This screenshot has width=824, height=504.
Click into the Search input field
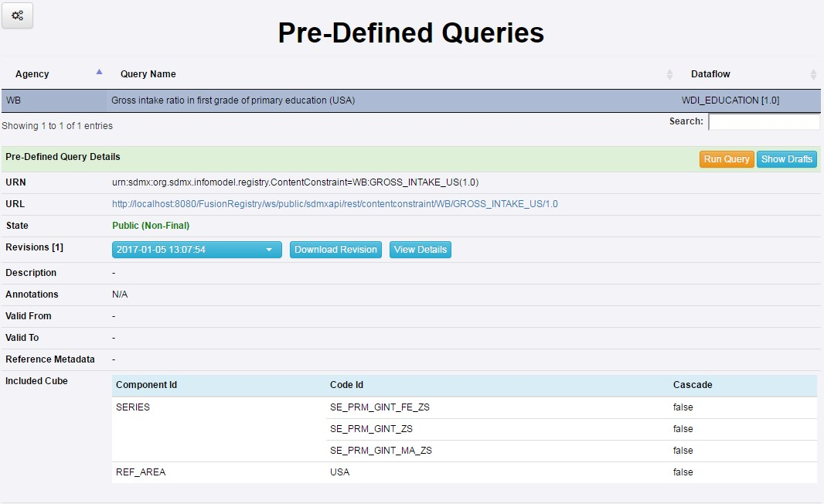click(x=764, y=122)
